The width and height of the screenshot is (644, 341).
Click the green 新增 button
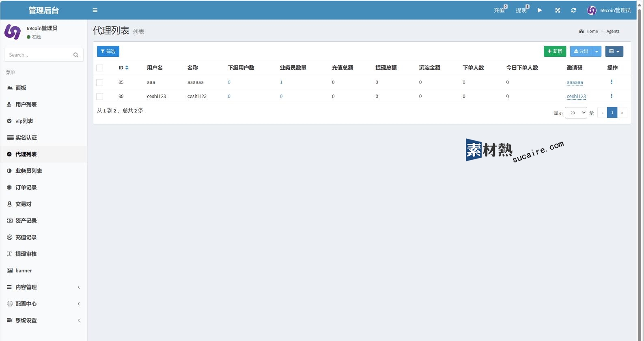pyautogui.click(x=555, y=51)
